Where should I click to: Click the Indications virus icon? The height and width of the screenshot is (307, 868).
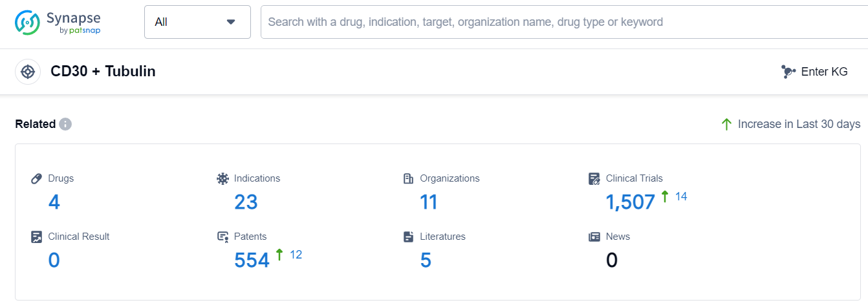click(x=222, y=178)
